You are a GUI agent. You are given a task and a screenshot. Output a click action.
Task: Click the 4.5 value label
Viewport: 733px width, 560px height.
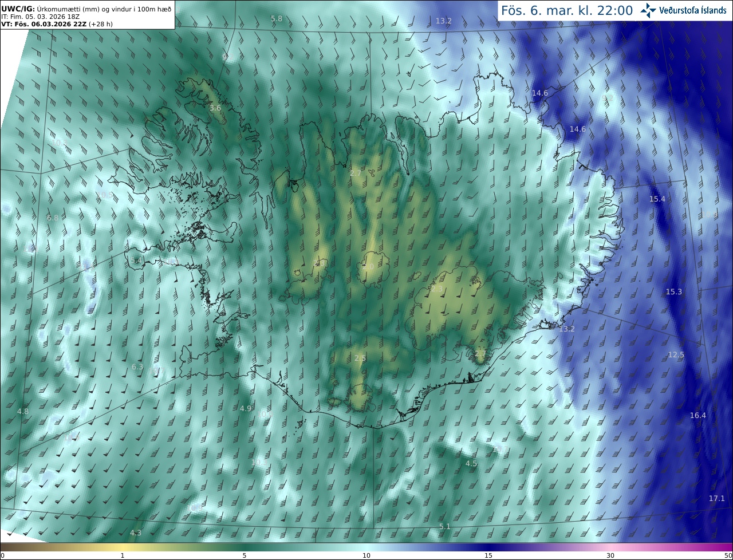click(x=471, y=463)
